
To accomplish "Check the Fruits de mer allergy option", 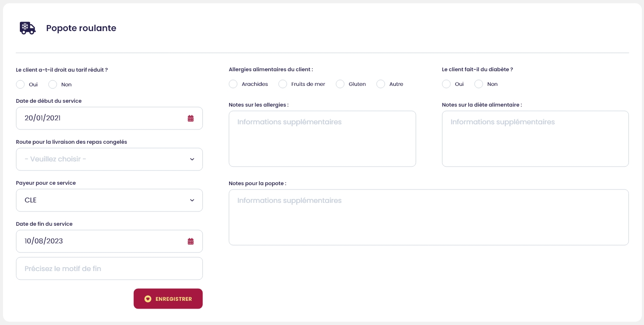I will [283, 84].
